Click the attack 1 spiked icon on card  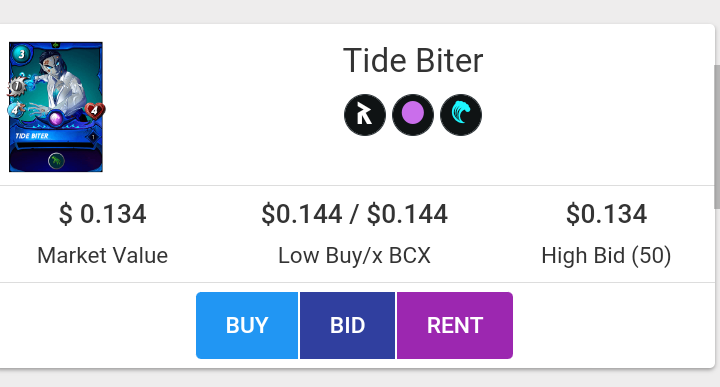(x=17, y=86)
